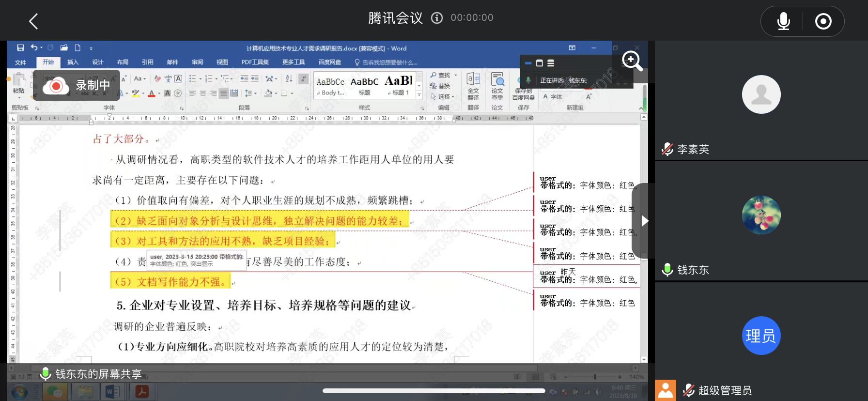Open the 插入 ribbon tab

(73, 62)
